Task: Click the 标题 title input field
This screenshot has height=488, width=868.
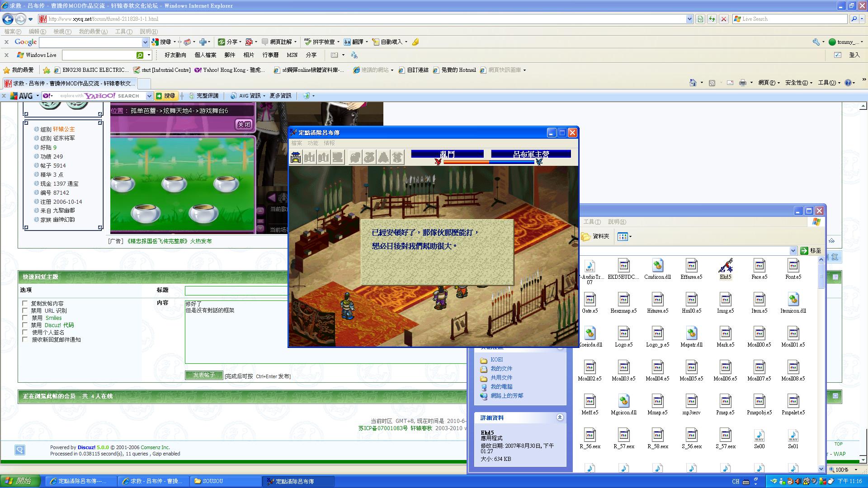Action: click(x=236, y=291)
